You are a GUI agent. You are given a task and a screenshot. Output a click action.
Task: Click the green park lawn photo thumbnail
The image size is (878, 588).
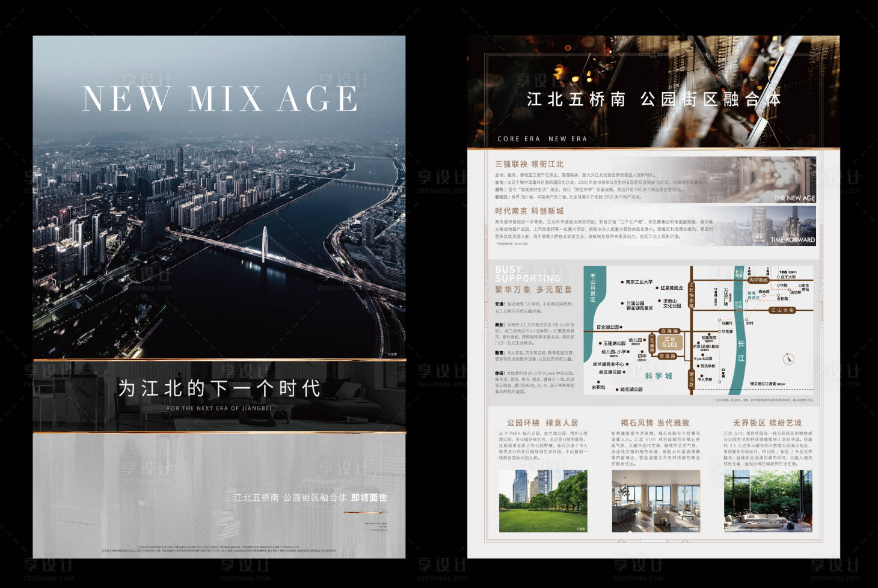coord(543,501)
